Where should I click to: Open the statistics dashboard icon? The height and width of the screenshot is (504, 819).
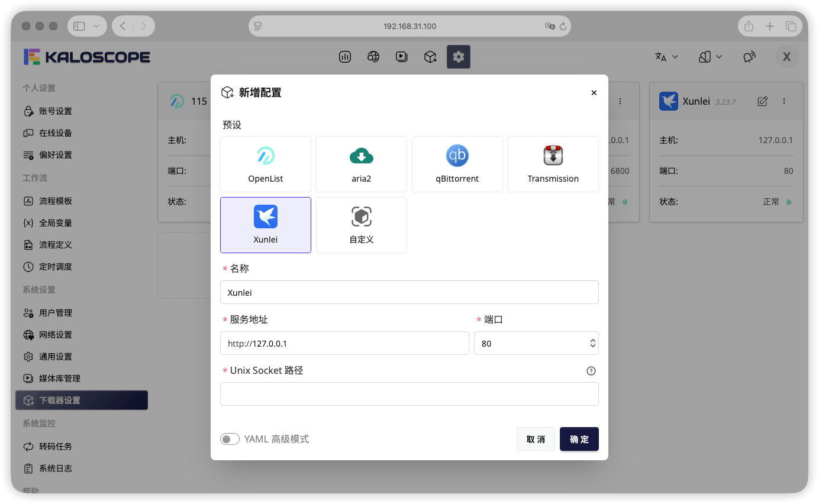click(345, 57)
